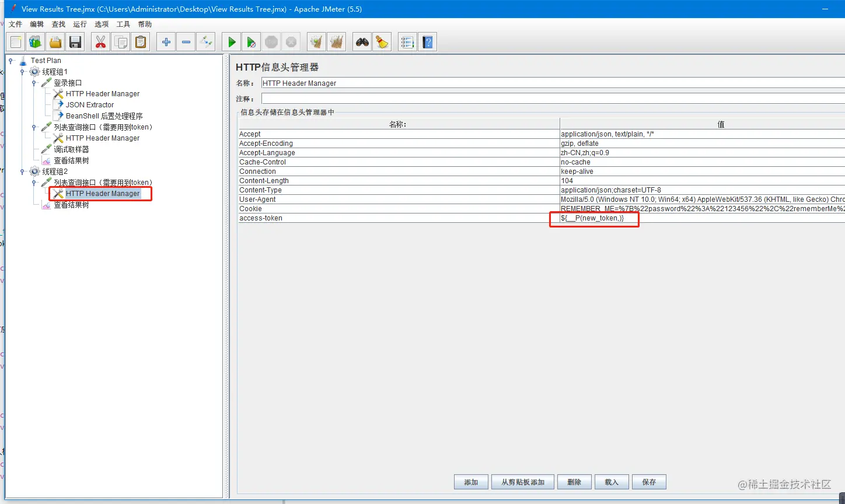Screen dimensions: 845x504
Task: Click the Toggle enable/disable toolbar icon
Action: pyautogui.click(x=206, y=42)
